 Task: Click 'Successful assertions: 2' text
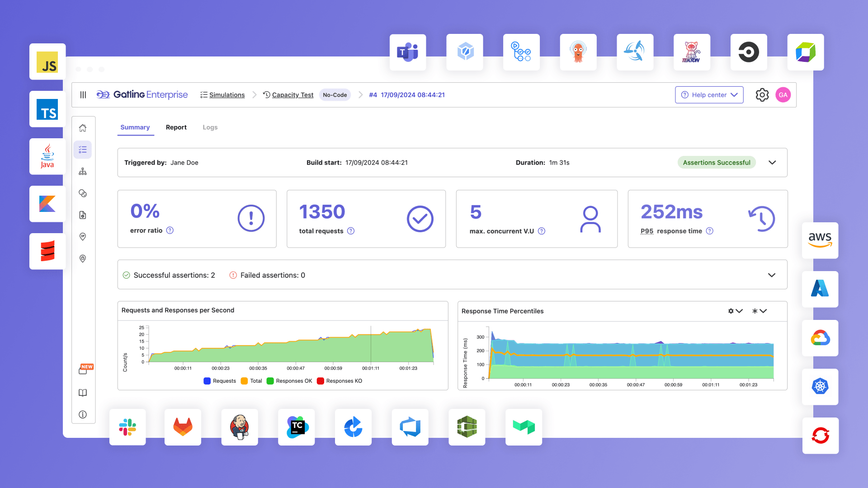click(174, 275)
